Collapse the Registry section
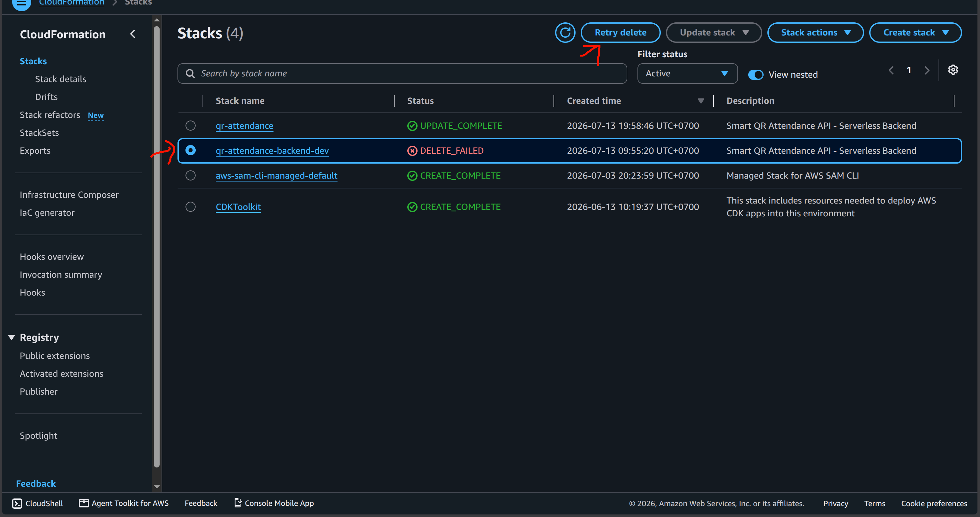Image resolution: width=980 pixels, height=517 pixels. (11, 338)
